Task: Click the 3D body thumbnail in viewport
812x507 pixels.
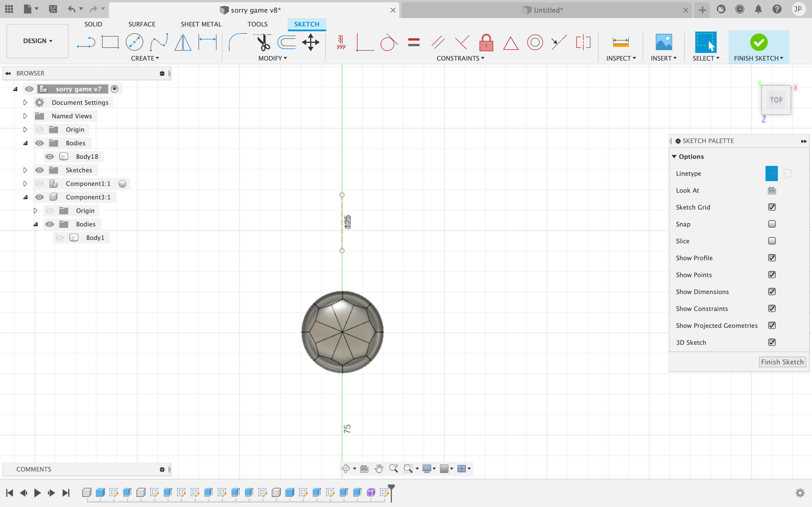Action: point(342,333)
